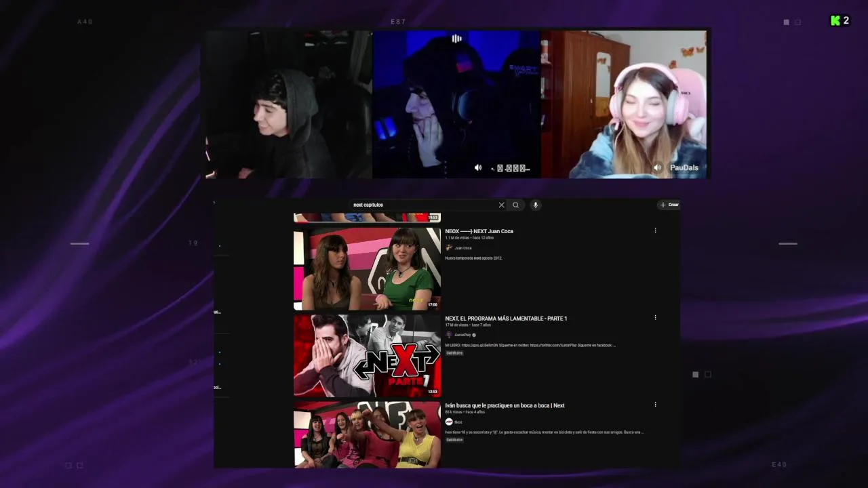Open 'NEOX NEXT Juan Coca' video title

point(479,231)
